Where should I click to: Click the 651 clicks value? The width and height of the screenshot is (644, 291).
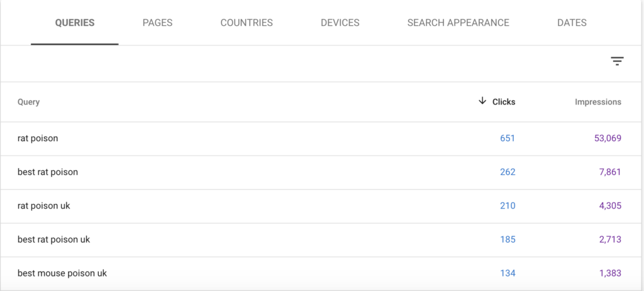tap(508, 139)
